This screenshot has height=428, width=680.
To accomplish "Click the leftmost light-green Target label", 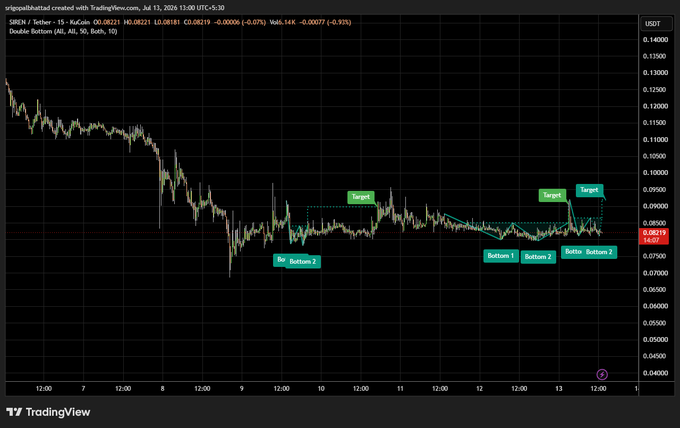I will pos(361,197).
